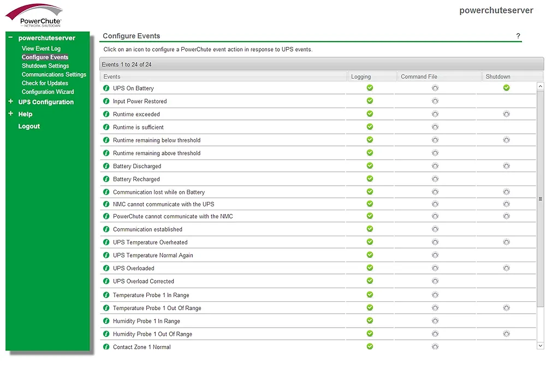Toggle Logging checkmark for UPS On Battery
Viewport: 546px width, 392px height.
(370, 87)
